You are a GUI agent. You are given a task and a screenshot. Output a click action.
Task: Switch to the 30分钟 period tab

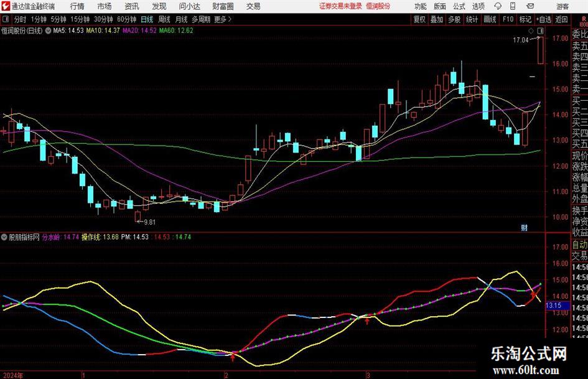tap(103, 19)
